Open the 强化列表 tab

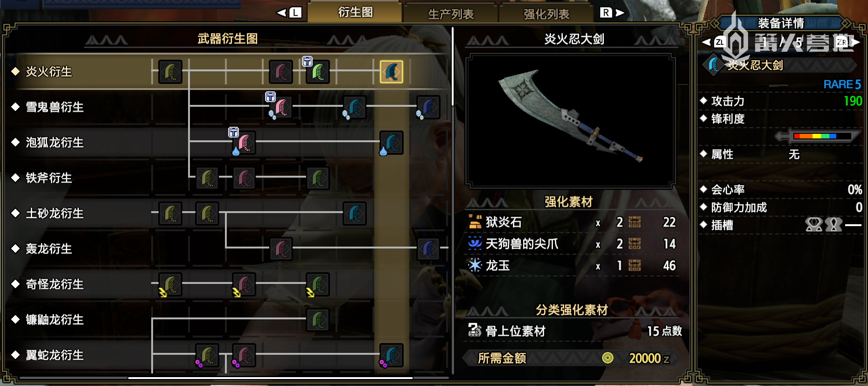point(546,14)
